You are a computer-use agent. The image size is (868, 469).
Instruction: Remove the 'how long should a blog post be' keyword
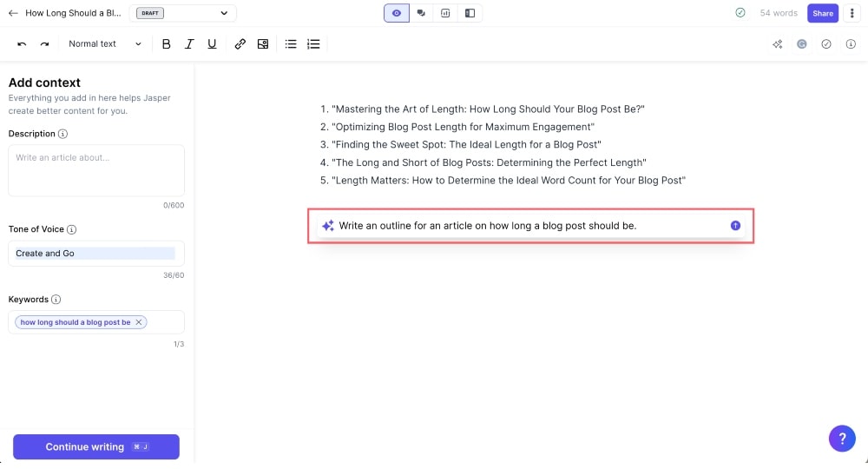tap(139, 322)
